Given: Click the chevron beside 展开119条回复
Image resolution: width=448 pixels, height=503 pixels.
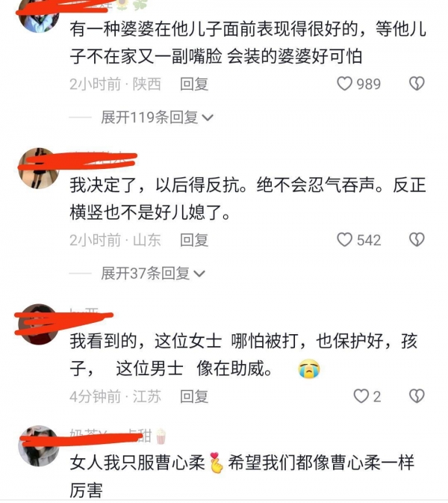Looking at the screenshot, I should point(208,118).
